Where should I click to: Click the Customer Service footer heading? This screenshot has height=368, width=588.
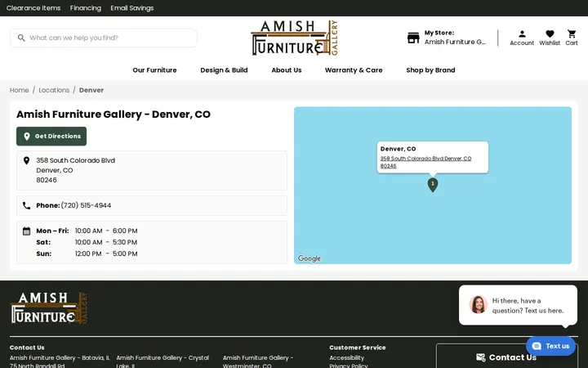[x=358, y=348]
